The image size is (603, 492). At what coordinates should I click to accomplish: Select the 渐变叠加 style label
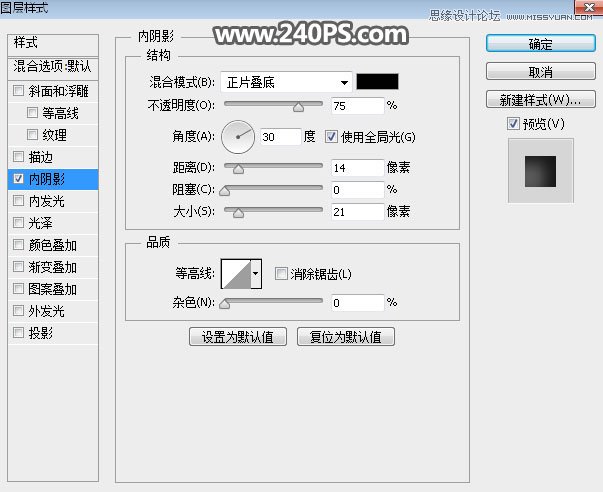(x=53, y=267)
